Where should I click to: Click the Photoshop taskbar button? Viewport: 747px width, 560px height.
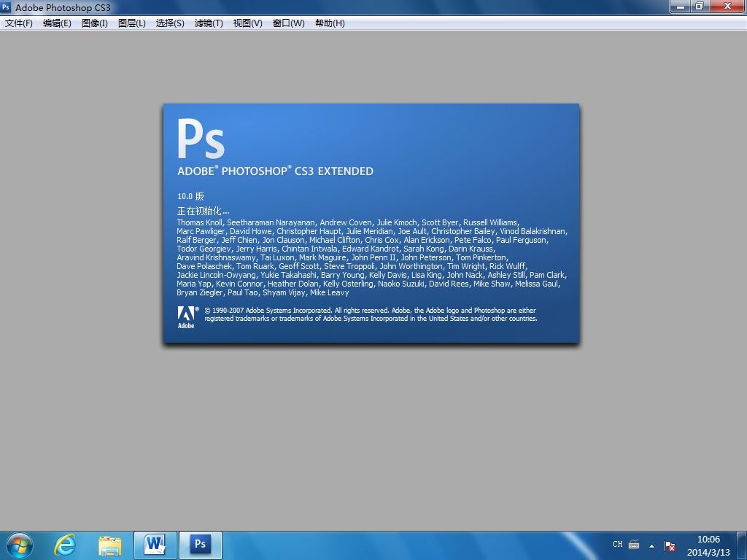pyautogui.click(x=200, y=545)
